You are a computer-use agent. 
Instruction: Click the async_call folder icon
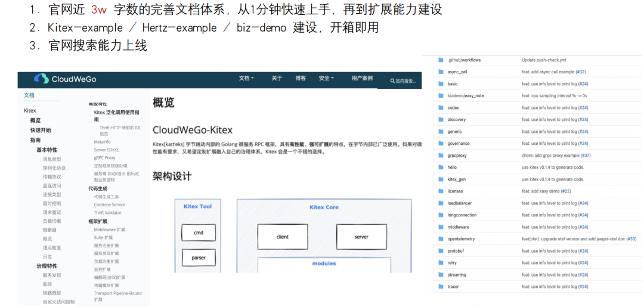[441, 72]
